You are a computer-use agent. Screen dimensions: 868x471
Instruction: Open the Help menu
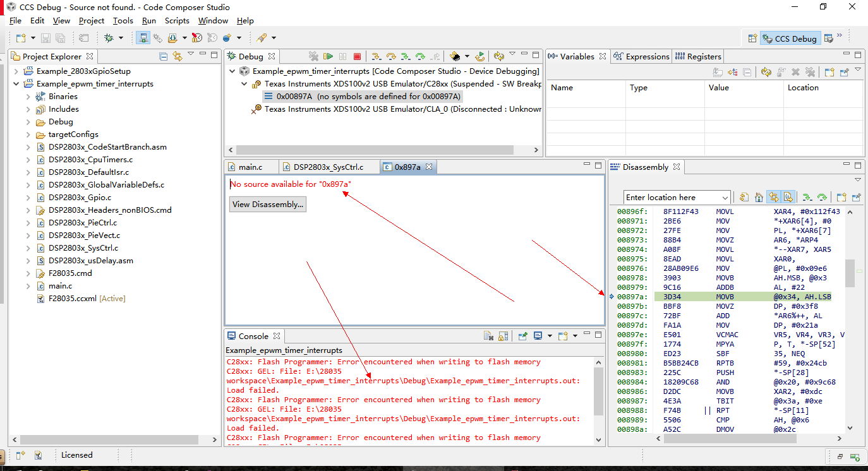245,21
